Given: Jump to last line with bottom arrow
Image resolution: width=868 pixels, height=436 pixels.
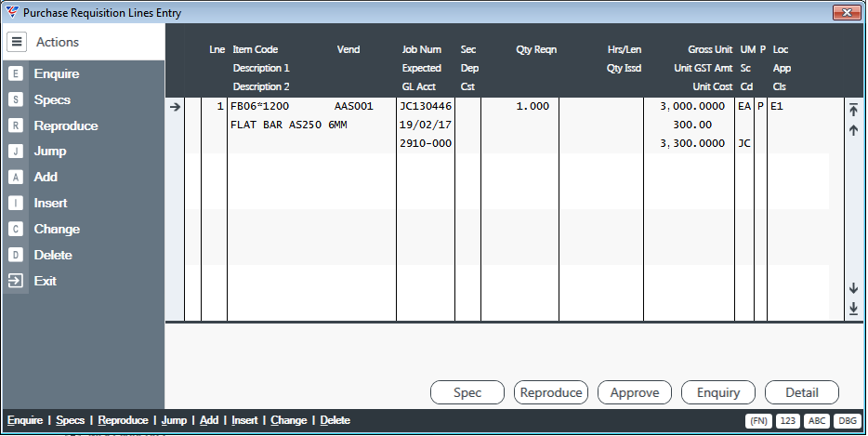Looking at the screenshot, I should pos(853,309).
